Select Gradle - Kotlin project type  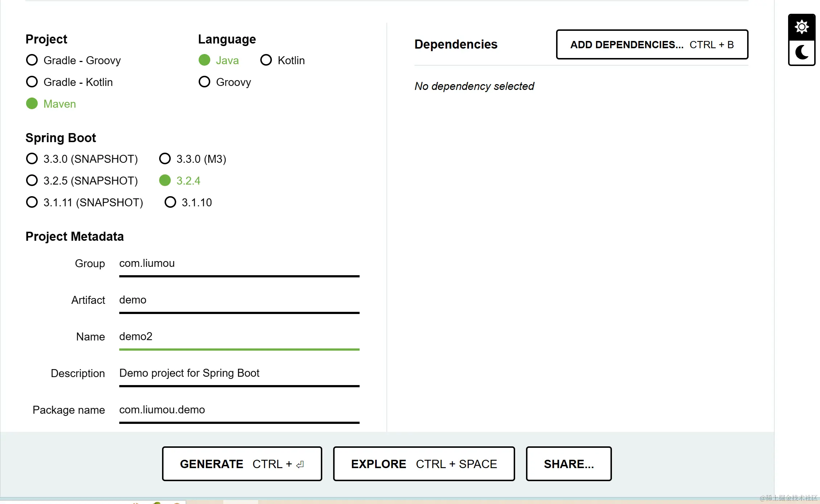pyautogui.click(x=32, y=82)
